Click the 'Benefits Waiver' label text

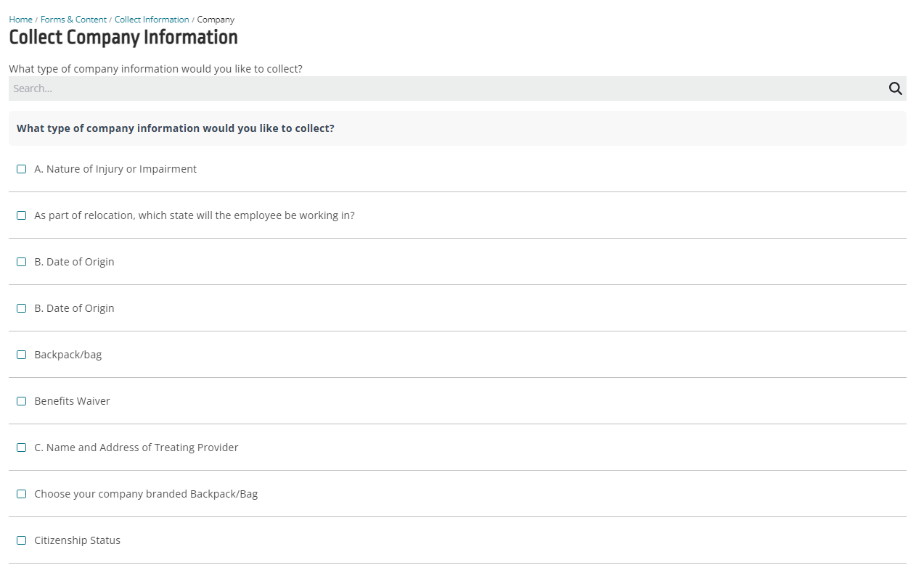[72, 401]
